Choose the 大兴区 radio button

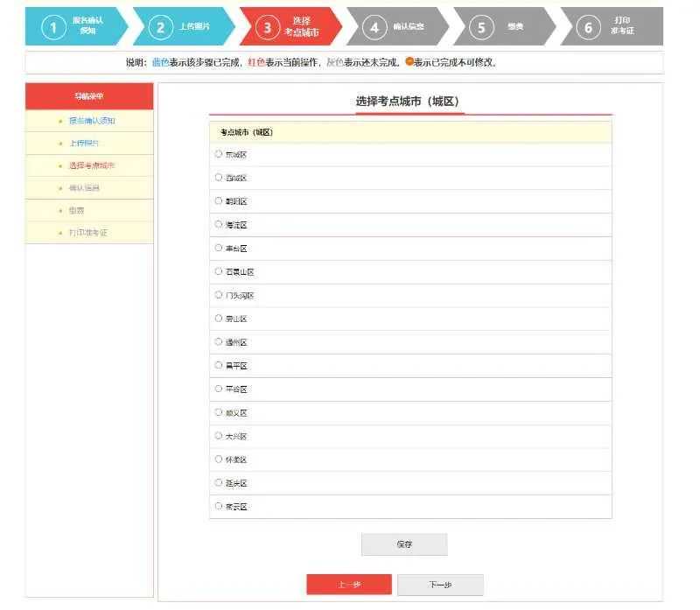(x=219, y=436)
